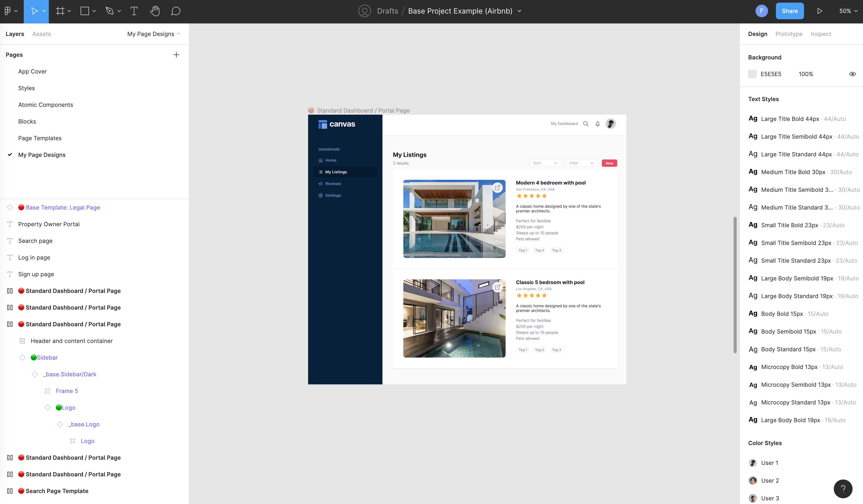Open the Help question mark button
Viewport: 863px width, 504px height.
843,489
